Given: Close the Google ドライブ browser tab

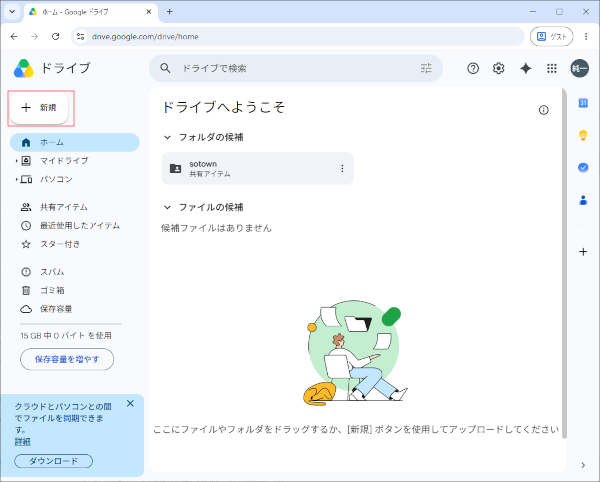Looking at the screenshot, I should point(149,12).
